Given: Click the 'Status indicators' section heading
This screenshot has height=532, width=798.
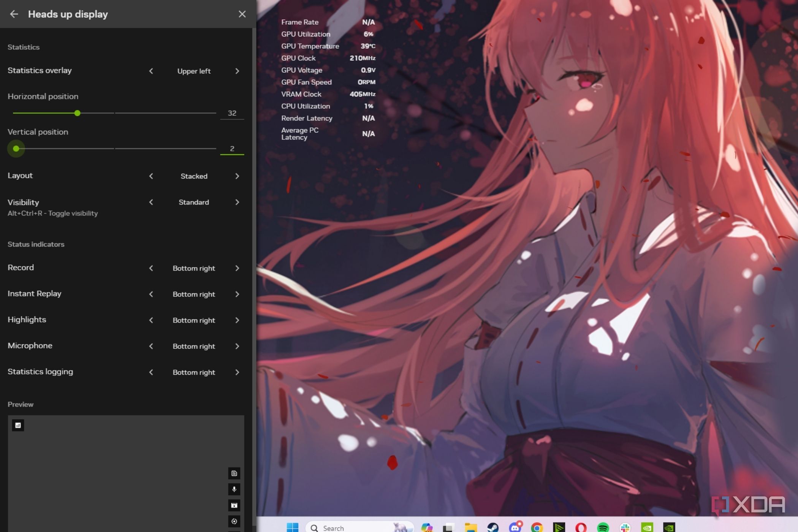Looking at the screenshot, I should 36,244.
